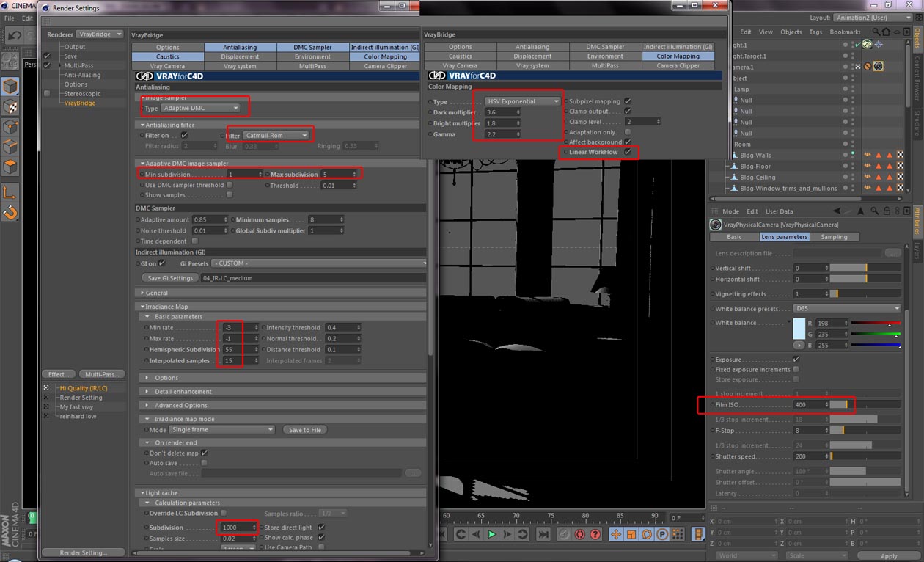
Task: Open the Renderer VrayBridge dropdown
Action: (99, 34)
